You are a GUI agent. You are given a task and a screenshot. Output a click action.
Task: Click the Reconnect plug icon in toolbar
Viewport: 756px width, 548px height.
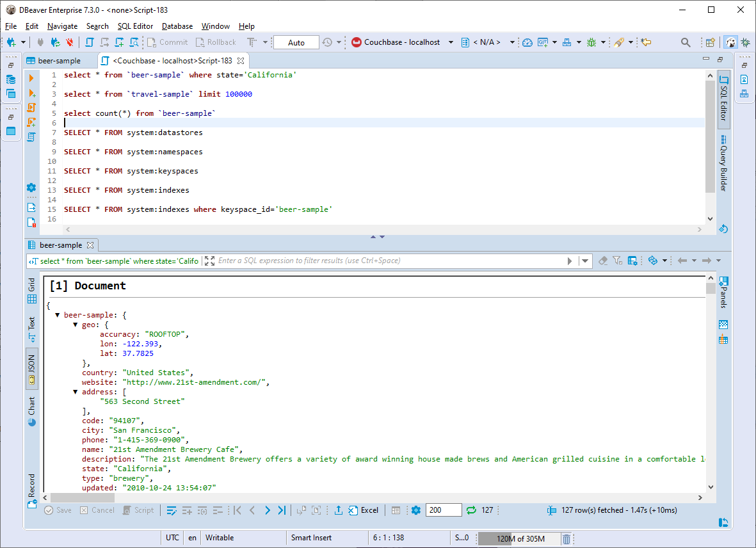(56, 42)
